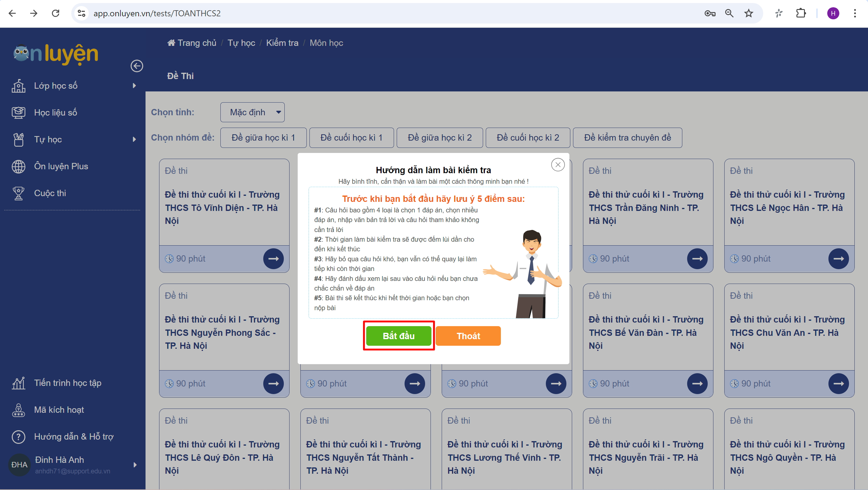
Task: Click the address bar URL
Action: pyautogui.click(x=157, y=13)
